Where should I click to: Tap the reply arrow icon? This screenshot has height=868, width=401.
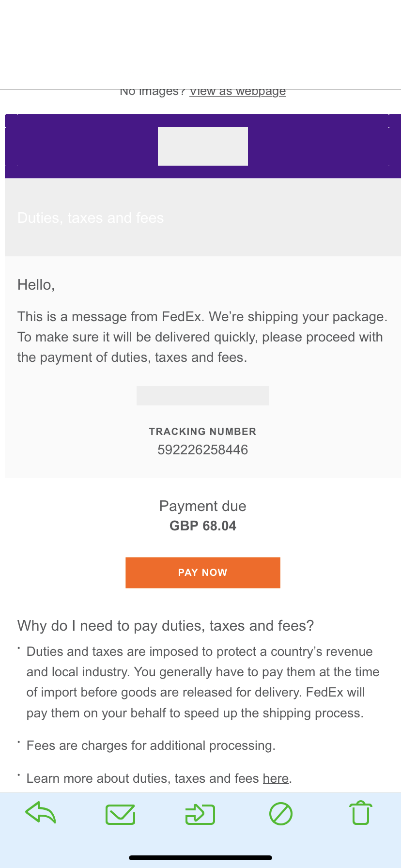(x=41, y=813)
